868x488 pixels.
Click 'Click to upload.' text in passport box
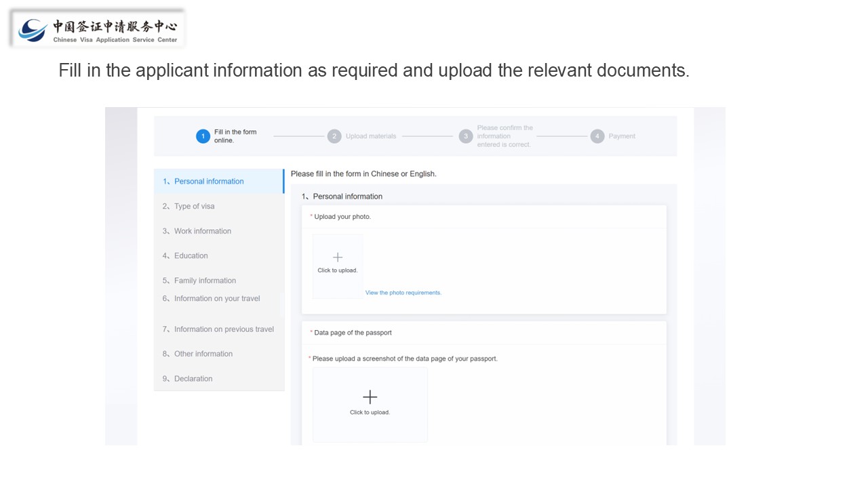pyautogui.click(x=370, y=412)
